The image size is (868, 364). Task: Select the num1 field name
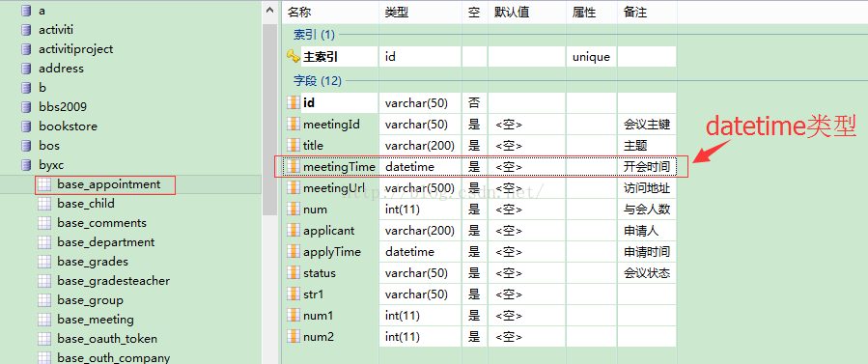coord(319,316)
